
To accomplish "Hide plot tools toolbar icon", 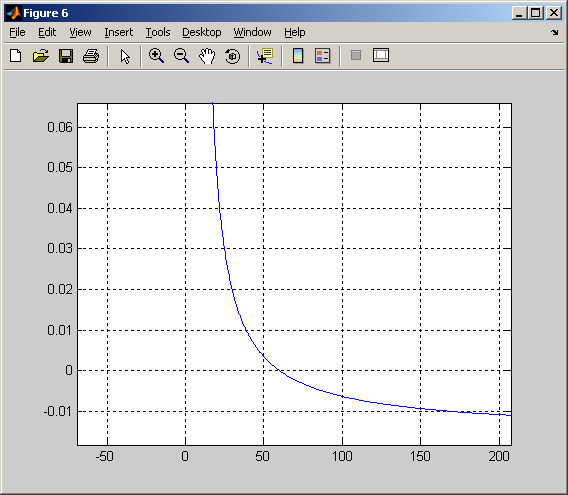I will (356, 55).
